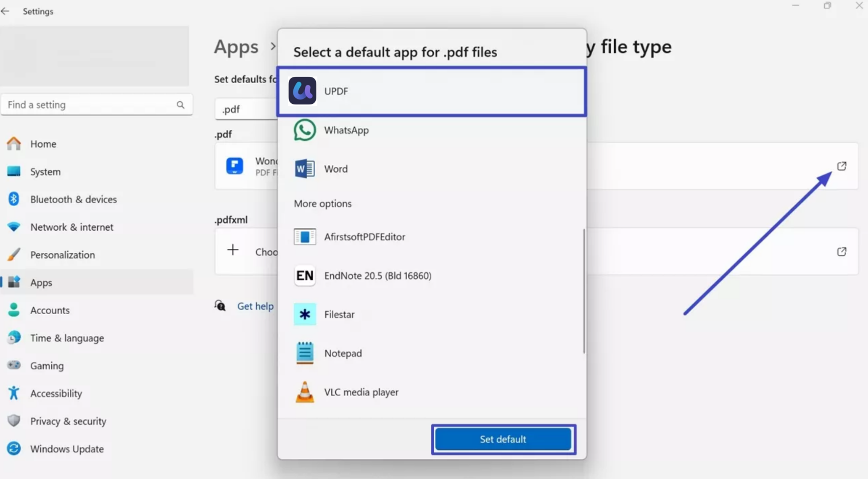Go to Gaming settings
Image resolution: width=868 pixels, height=479 pixels.
click(97, 366)
